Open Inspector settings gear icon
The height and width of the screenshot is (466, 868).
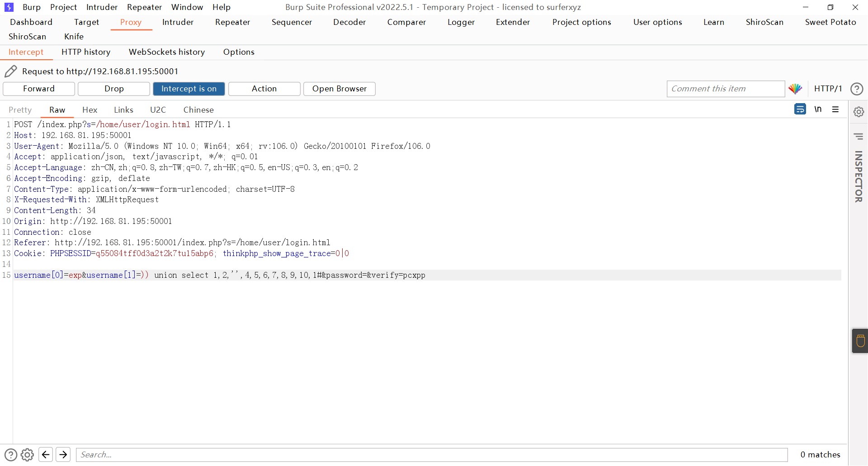pyautogui.click(x=859, y=112)
